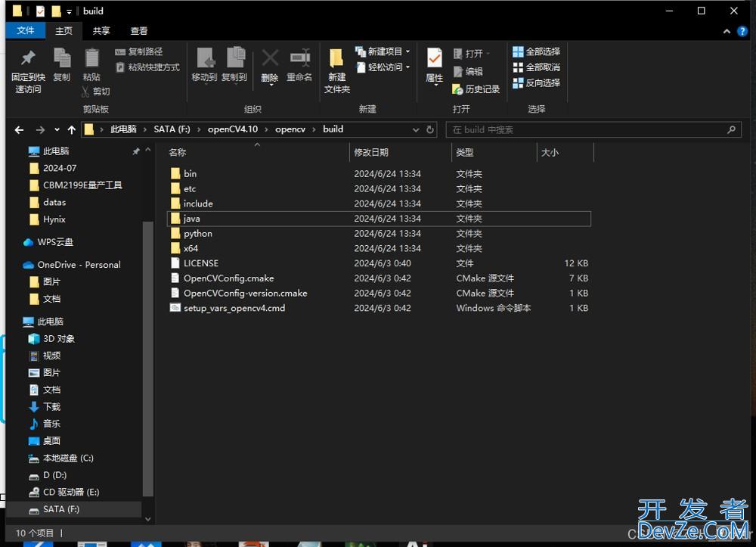Click the Delete (删除) X icon

(270, 58)
